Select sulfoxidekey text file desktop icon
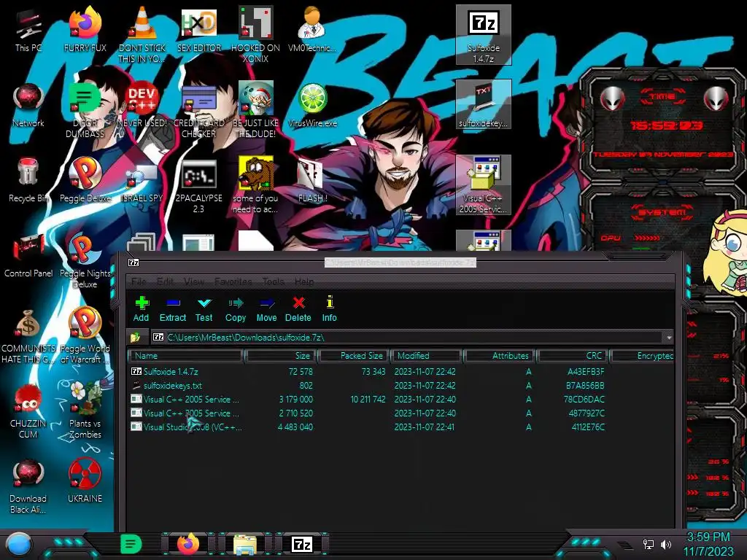 tap(484, 105)
